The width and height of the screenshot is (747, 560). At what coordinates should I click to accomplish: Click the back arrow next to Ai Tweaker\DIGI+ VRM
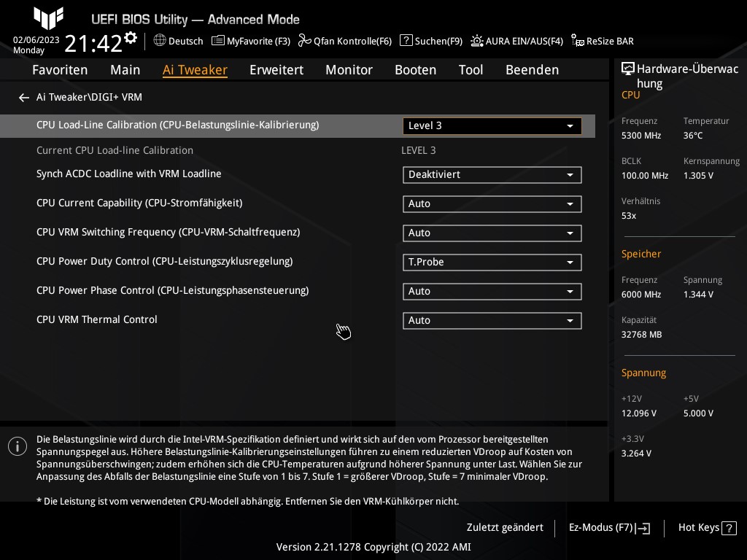click(x=24, y=98)
